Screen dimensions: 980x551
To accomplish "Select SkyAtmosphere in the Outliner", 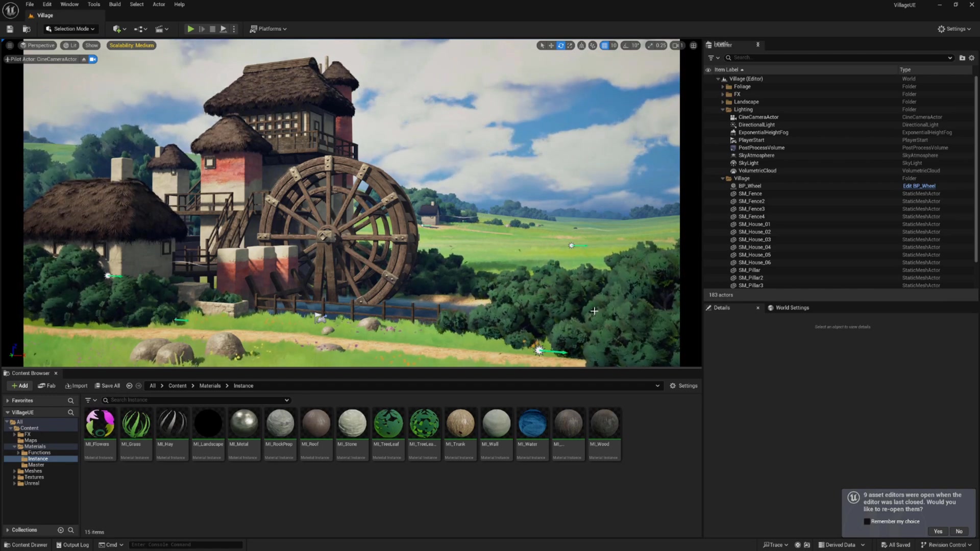I will click(756, 156).
